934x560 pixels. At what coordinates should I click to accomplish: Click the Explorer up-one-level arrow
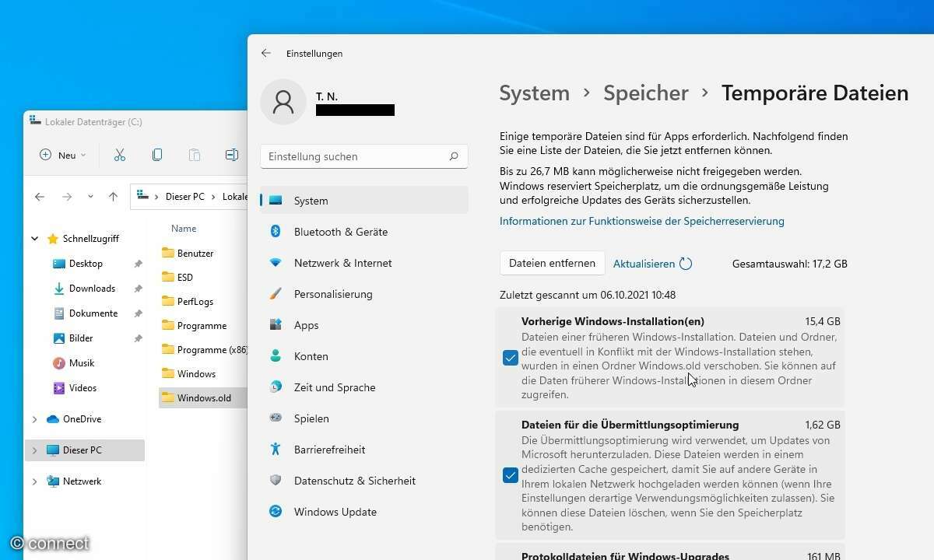pyautogui.click(x=113, y=197)
